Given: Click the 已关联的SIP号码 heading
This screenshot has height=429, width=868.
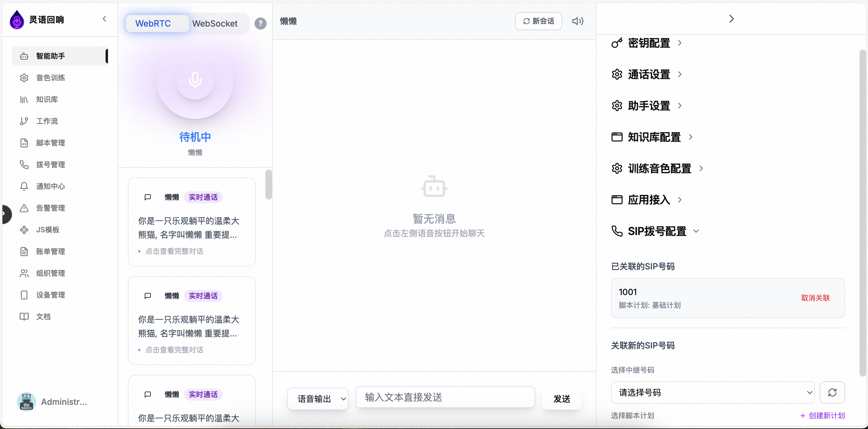Looking at the screenshot, I should [x=643, y=267].
